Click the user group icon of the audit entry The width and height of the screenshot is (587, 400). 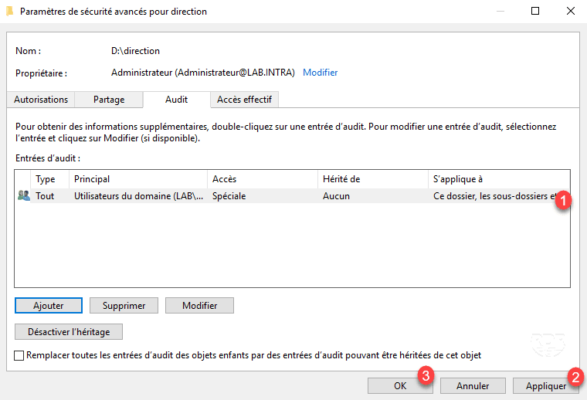[24, 196]
